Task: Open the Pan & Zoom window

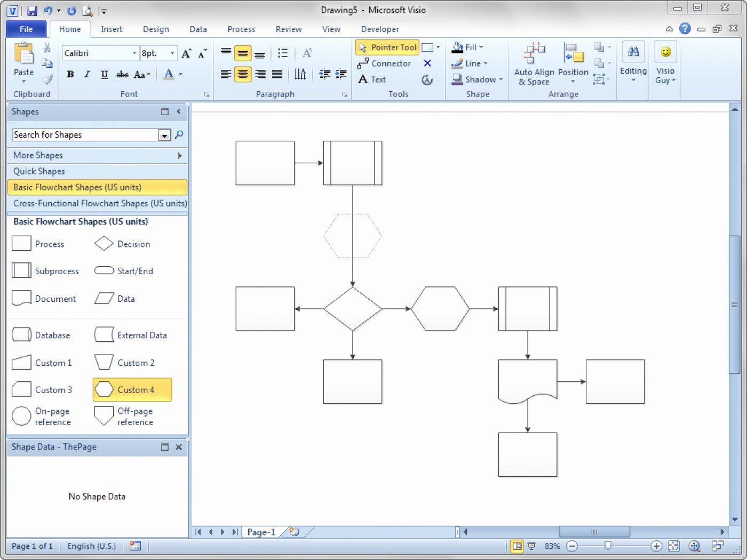Action: tap(694, 546)
